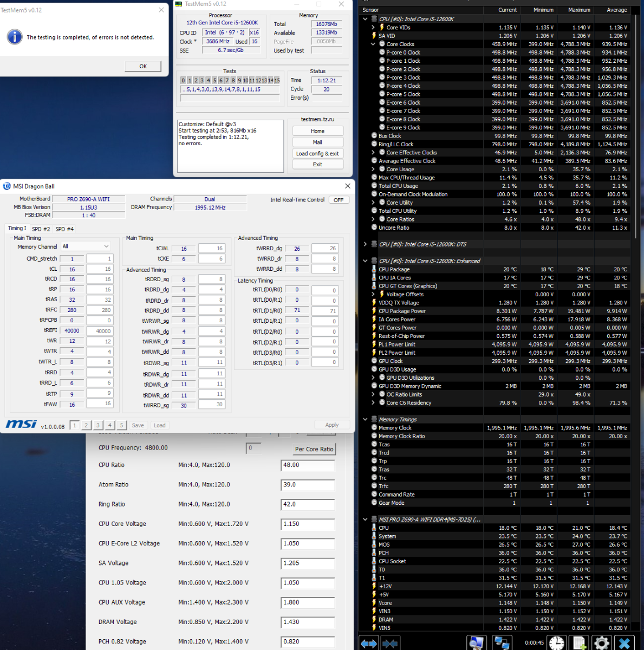Switch to the Timing I tab
This screenshot has height=650, width=644.
17,229
